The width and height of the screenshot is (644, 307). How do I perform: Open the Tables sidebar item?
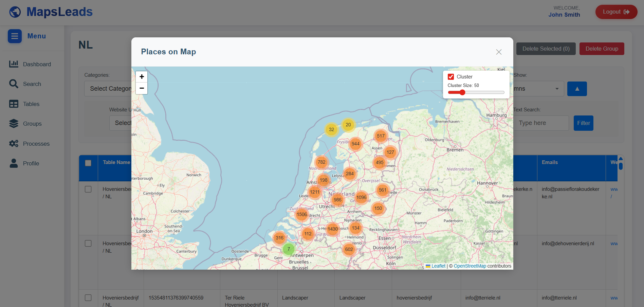coord(31,104)
